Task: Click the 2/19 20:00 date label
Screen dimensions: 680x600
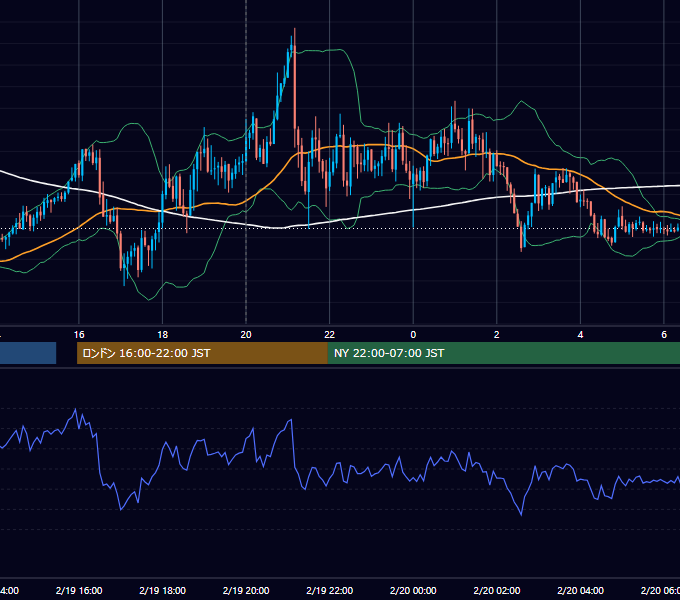Action: pos(246,590)
